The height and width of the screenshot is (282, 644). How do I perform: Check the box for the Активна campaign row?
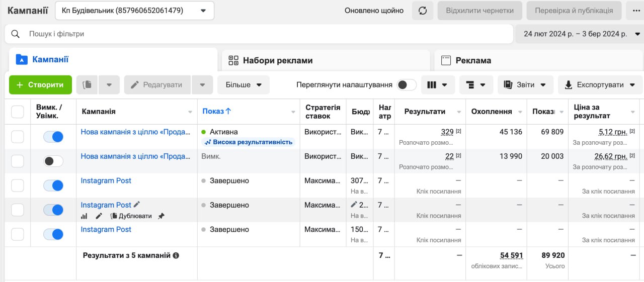coord(18,137)
